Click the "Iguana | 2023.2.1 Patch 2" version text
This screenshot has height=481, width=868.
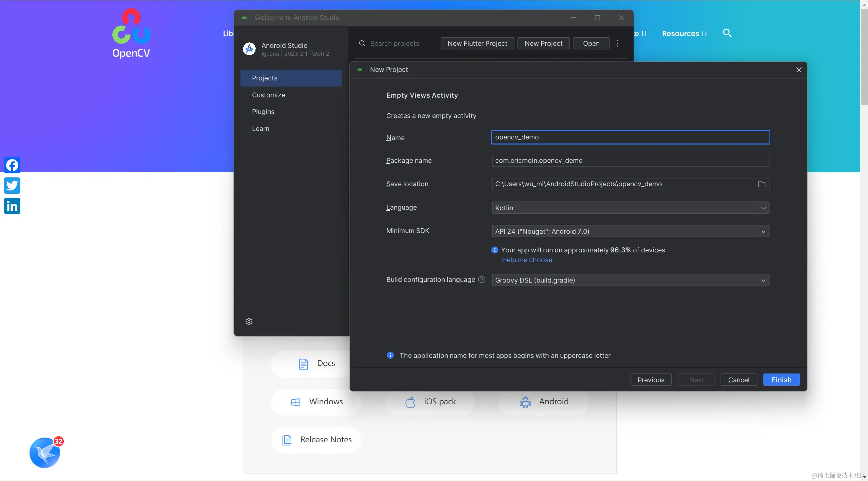pos(295,54)
